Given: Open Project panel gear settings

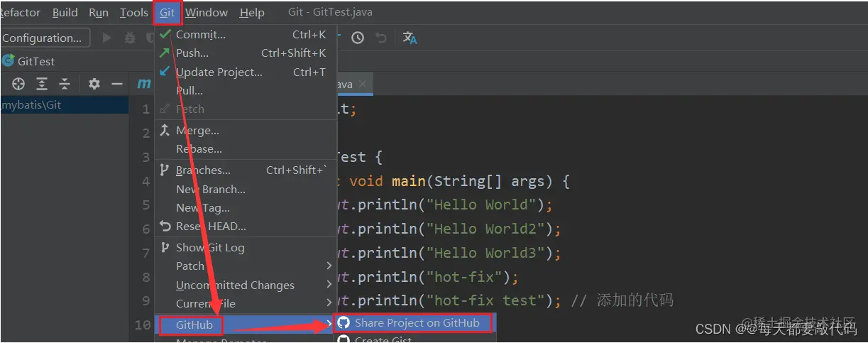Looking at the screenshot, I should (x=94, y=84).
